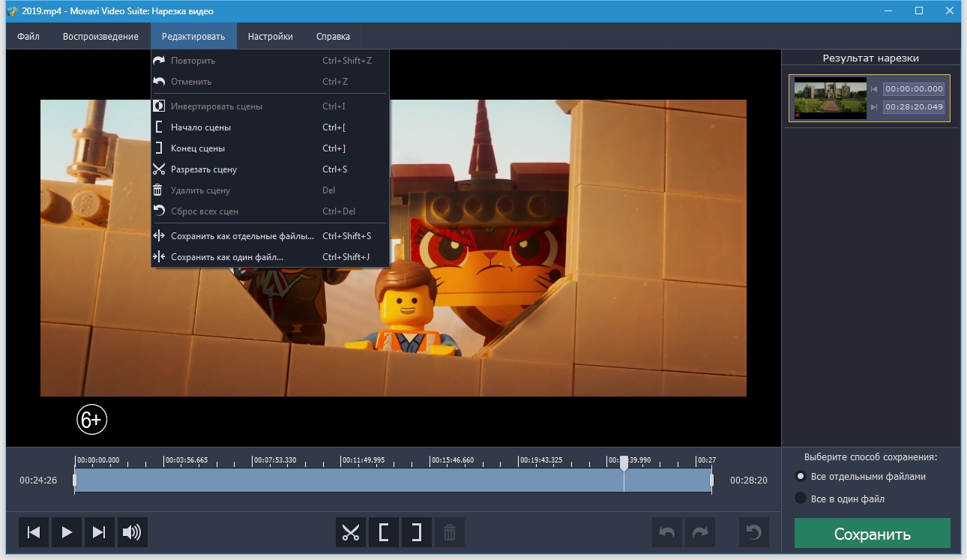Image resolution: width=967 pixels, height=560 pixels.
Task: Jump to previous frame button
Action: point(34,532)
